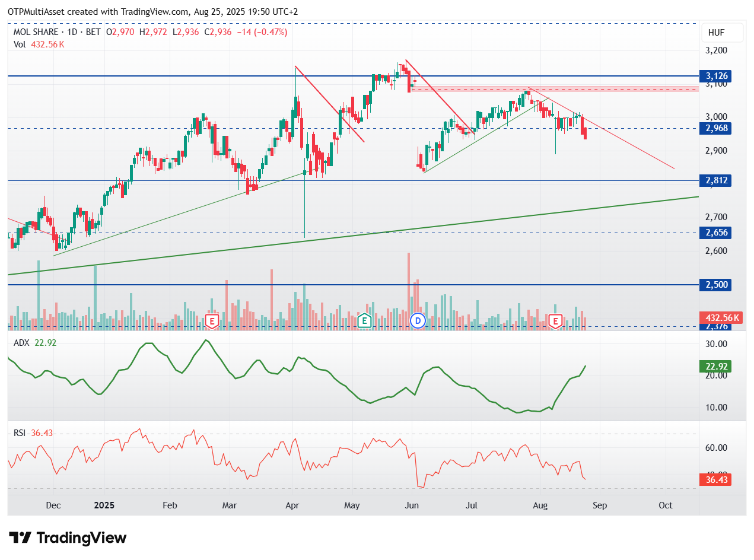The image size is (754, 560).
Task: Select the 3,126 price level label
Action: coord(714,76)
